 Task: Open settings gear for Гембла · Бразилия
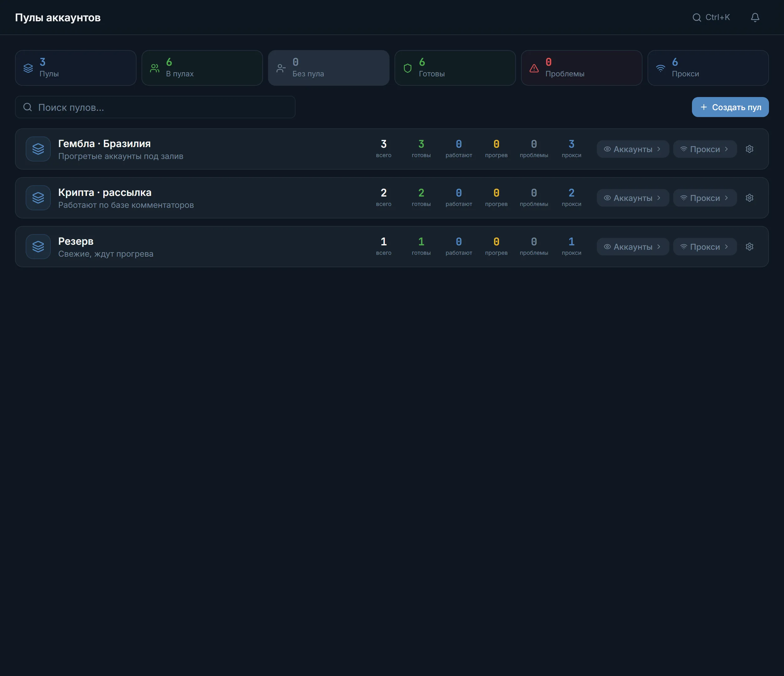(749, 149)
